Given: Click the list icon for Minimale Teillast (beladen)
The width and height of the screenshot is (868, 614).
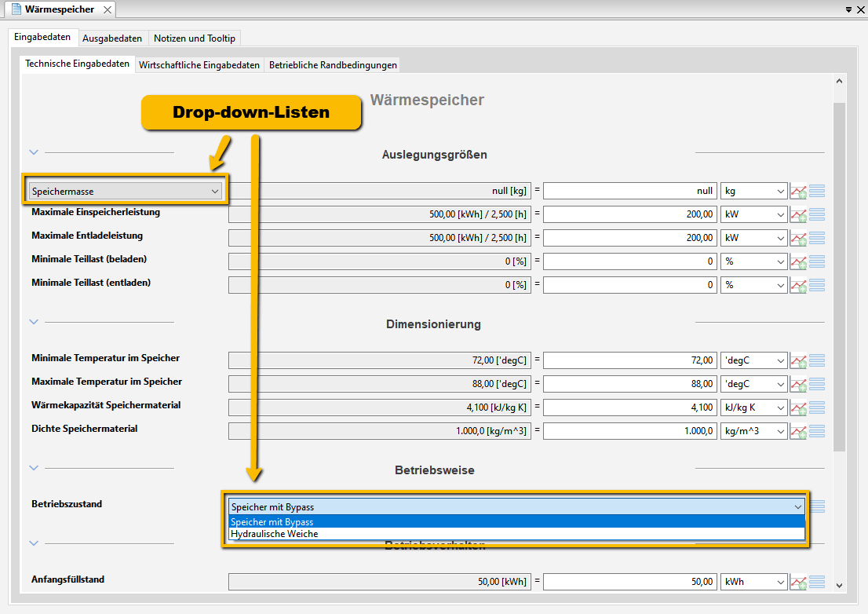Looking at the screenshot, I should pos(817,261).
